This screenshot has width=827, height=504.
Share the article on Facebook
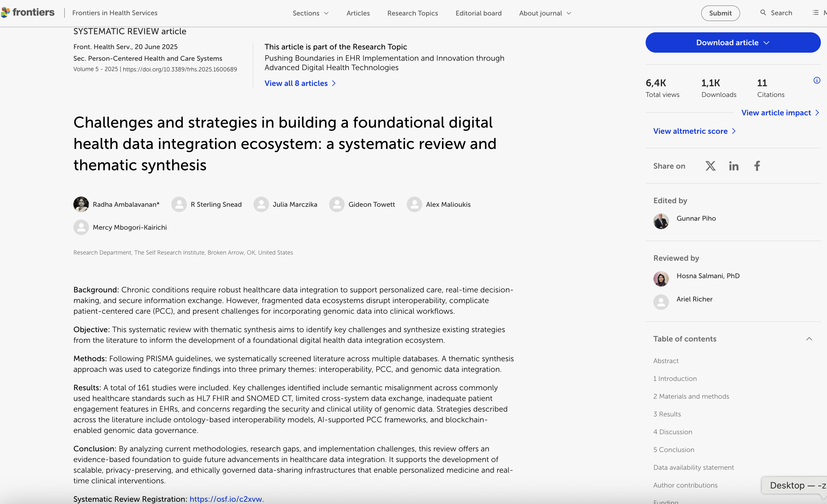pyautogui.click(x=757, y=166)
